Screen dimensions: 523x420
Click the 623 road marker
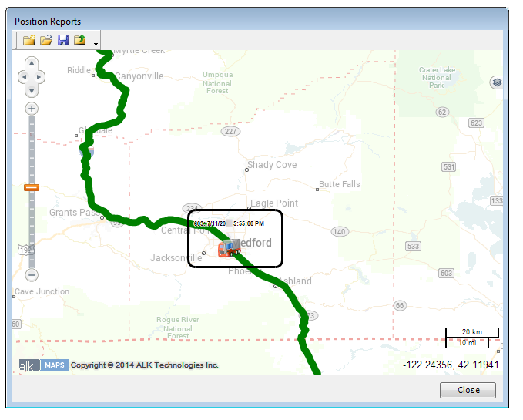coord(476,123)
